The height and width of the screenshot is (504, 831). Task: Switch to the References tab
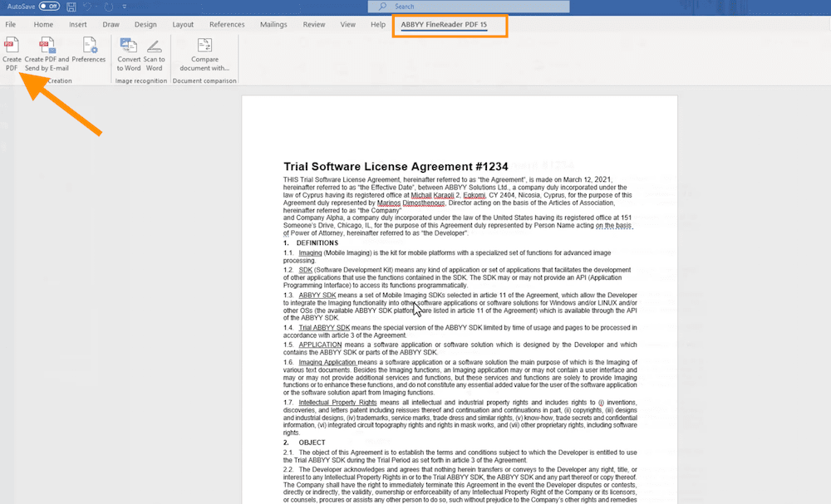click(227, 24)
